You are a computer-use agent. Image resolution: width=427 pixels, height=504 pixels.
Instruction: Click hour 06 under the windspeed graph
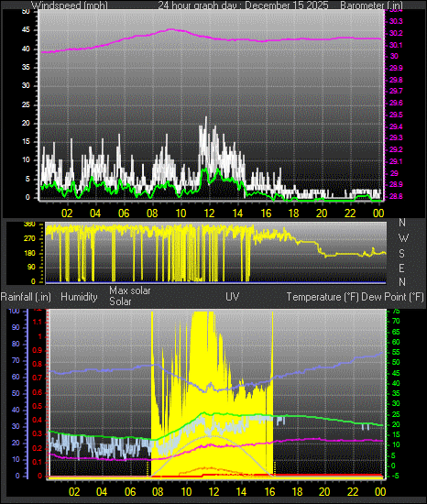124,214
